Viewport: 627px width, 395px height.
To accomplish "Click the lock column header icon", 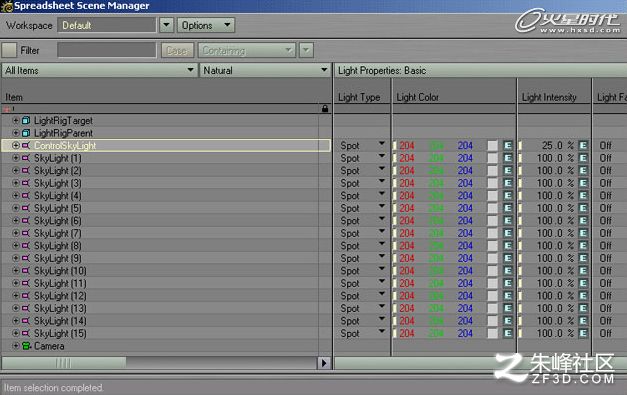I will (x=325, y=109).
